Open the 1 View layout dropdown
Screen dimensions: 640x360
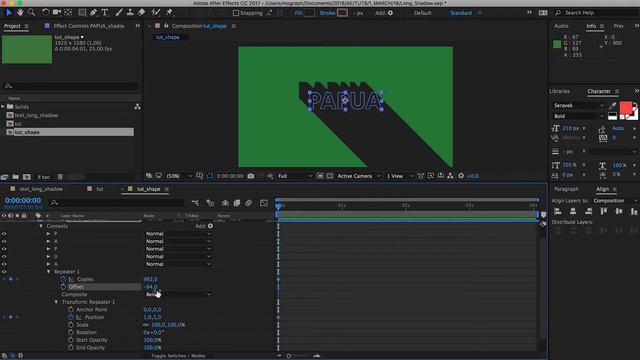pyautogui.click(x=400, y=176)
